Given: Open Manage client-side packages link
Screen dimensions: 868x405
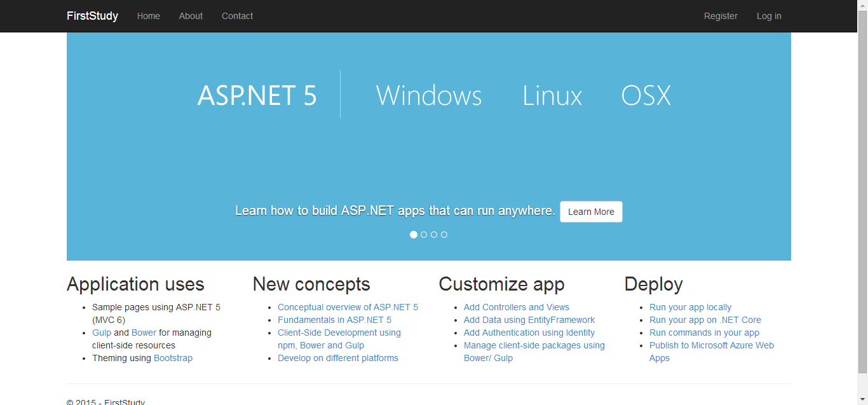Looking at the screenshot, I should point(534,352).
